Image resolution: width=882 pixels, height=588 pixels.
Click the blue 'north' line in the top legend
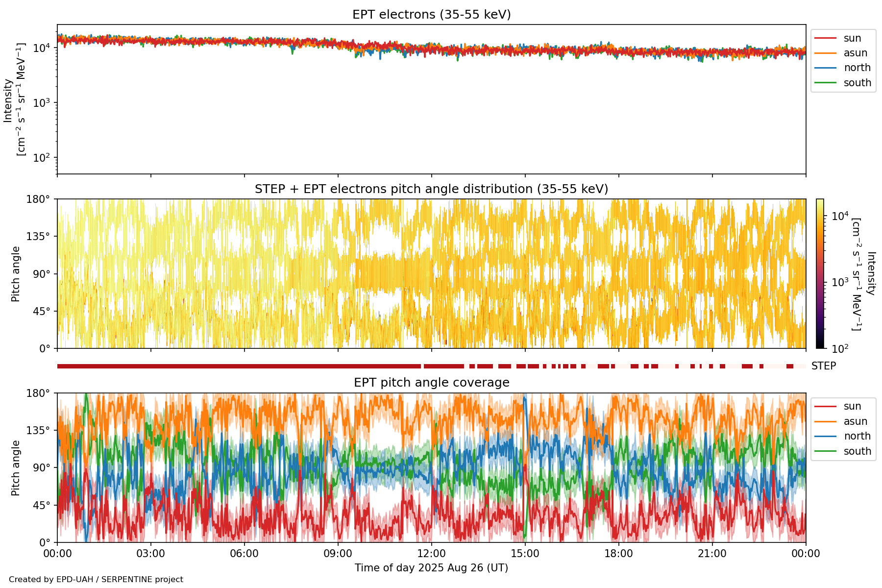pyautogui.click(x=825, y=68)
